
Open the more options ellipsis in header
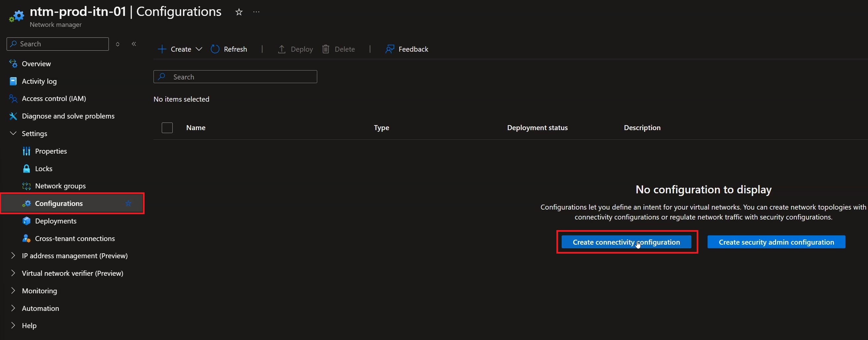(256, 12)
